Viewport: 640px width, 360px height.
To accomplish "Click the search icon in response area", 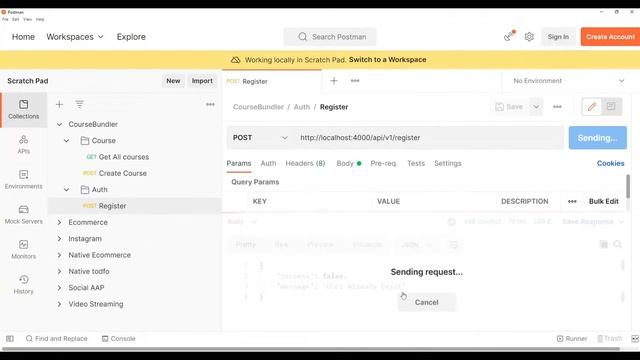I will (618, 244).
